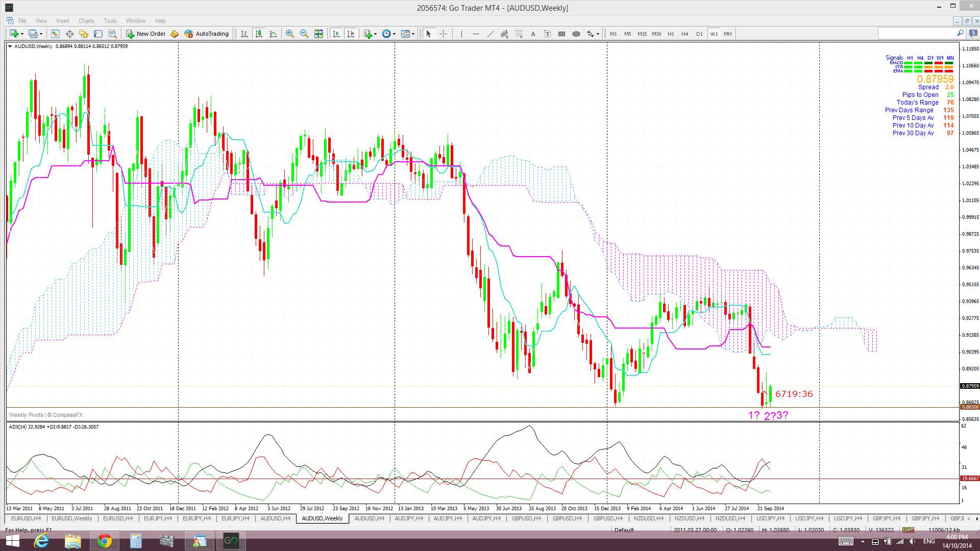Switch chart to candlesticks mode
Viewport: 980px width, 551px height.
click(x=259, y=34)
